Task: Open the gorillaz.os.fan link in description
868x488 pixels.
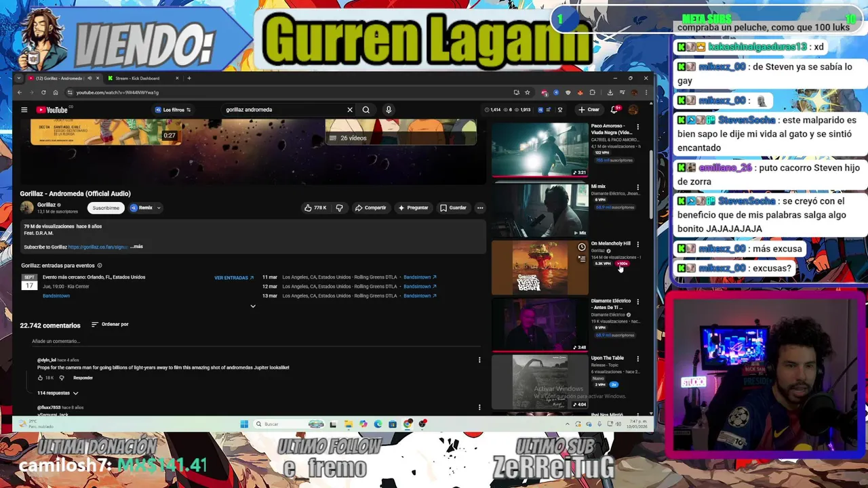Action: (98, 247)
